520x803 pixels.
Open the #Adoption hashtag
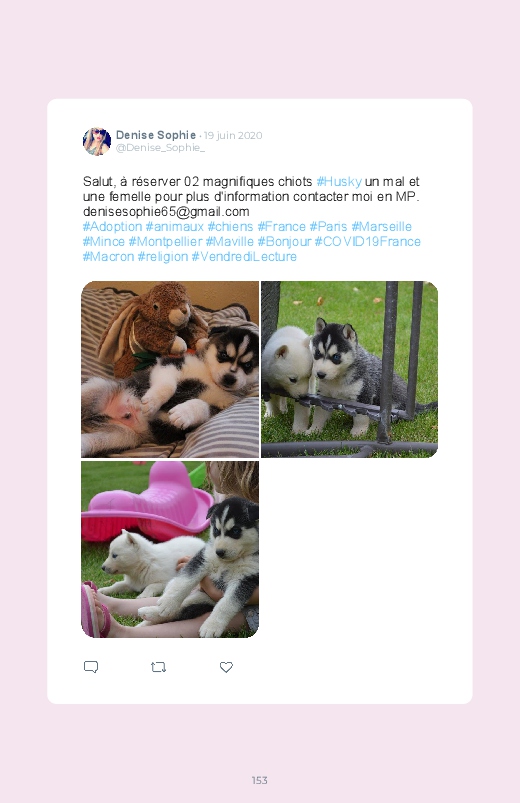pos(112,226)
